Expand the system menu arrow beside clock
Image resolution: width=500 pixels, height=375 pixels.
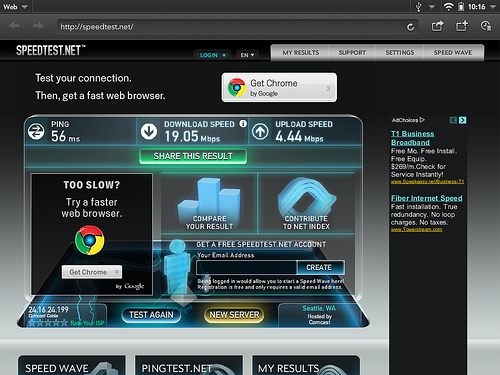pos(493,7)
